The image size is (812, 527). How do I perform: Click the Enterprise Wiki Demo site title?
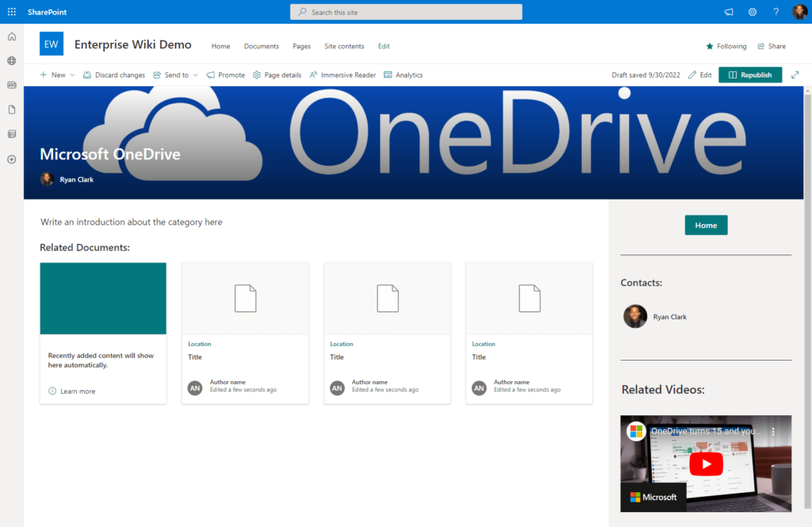(x=133, y=44)
